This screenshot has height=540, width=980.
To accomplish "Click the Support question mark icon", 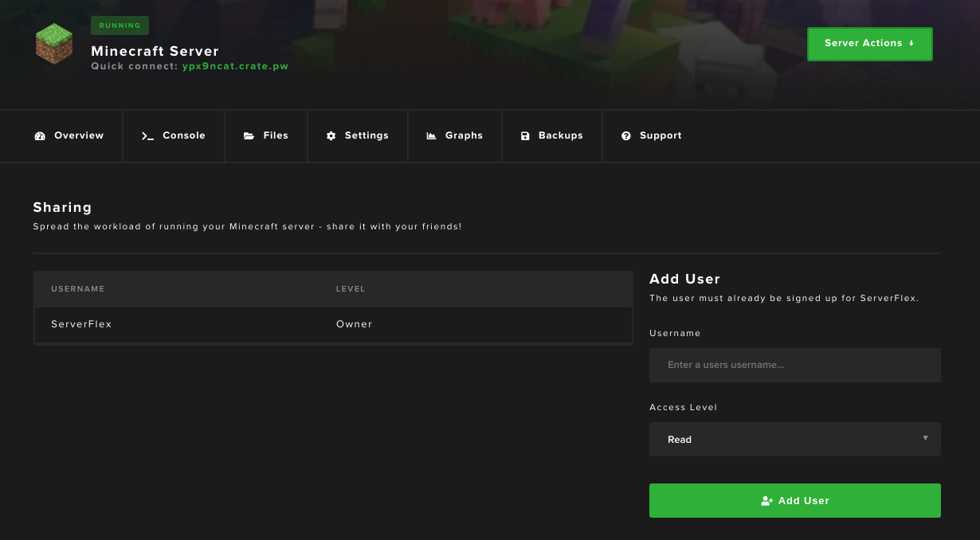I will coord(626,136).
